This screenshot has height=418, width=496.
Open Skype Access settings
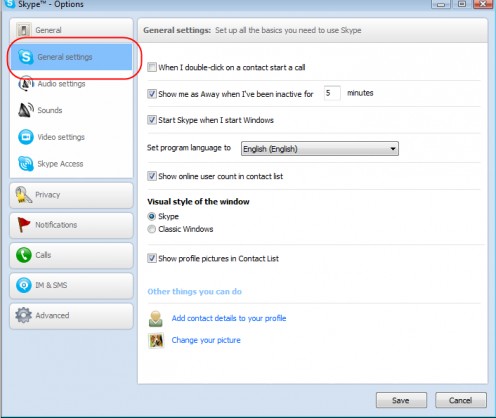72,164
